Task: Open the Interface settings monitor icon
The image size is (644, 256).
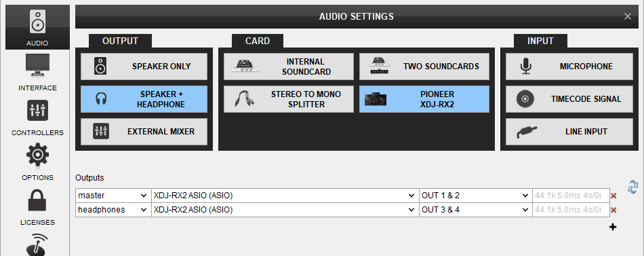Action: [37, 66]
